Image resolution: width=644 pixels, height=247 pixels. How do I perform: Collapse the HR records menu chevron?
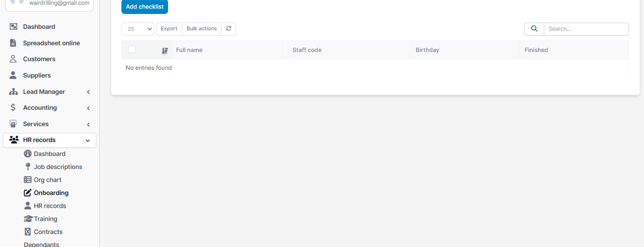pyautogui.click(x=88, y=141)
